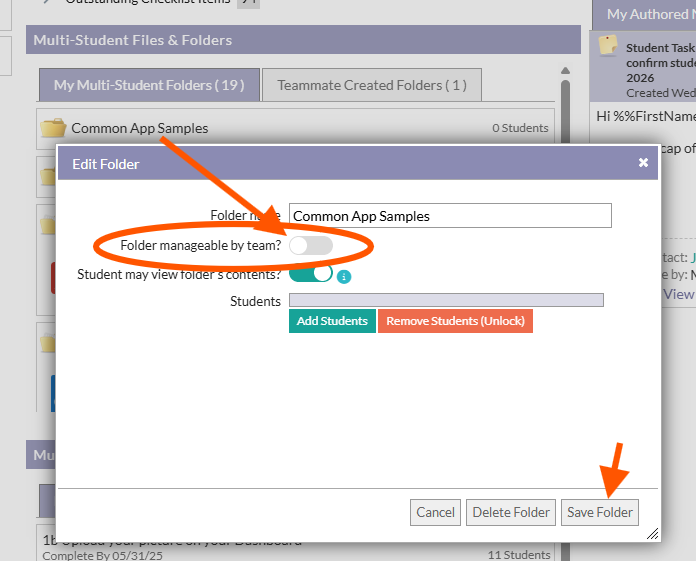The width and height of the screenshot is (696, 561).
Task: Switch to Teammate Created Folders (1) tab
Action: pos(372,85)
